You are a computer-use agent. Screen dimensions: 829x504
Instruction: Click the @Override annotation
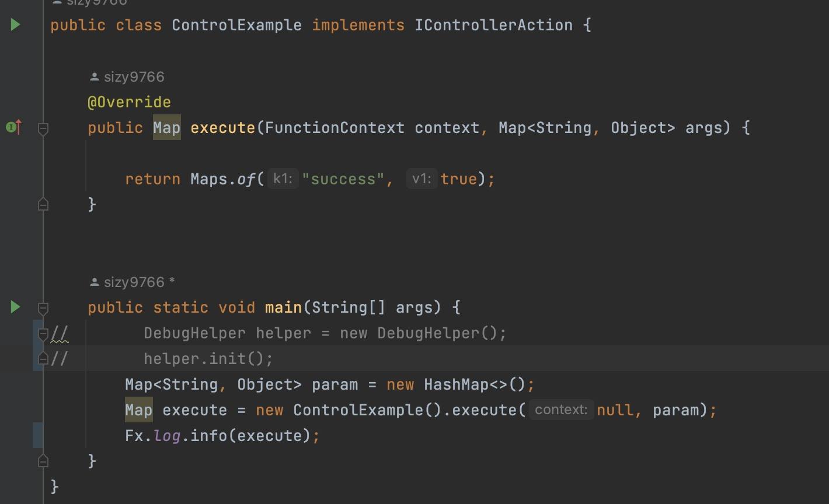tap(129, 102)
